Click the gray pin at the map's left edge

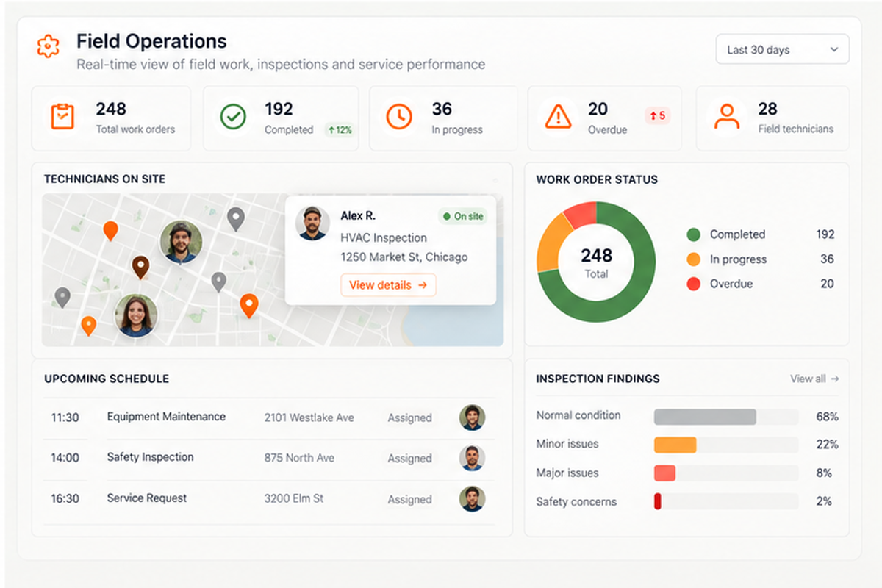[62, 297]
